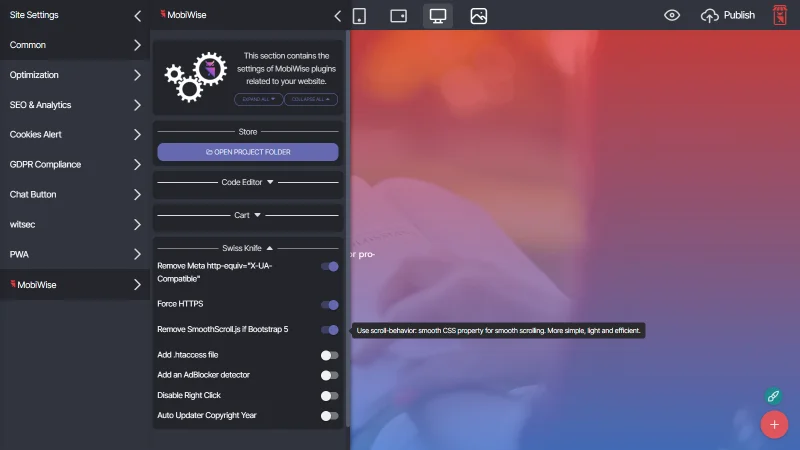
Task: Select PWA menu item
Action: tap(75, 254)
